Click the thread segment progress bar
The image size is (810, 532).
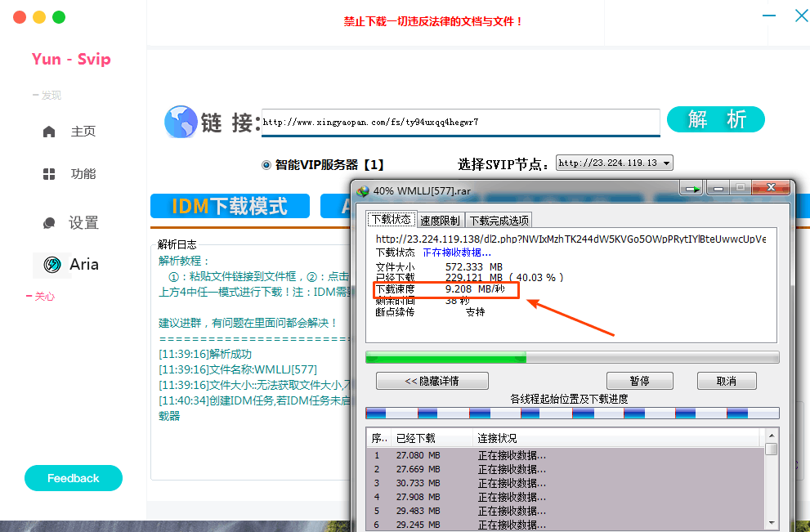coord(572,414)
